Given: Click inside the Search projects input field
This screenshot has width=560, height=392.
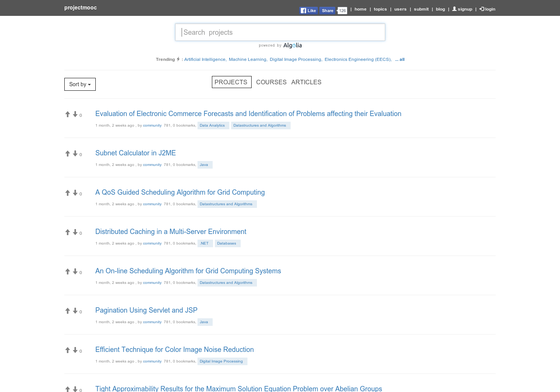Looking at the screenshot, I should 280,32.
